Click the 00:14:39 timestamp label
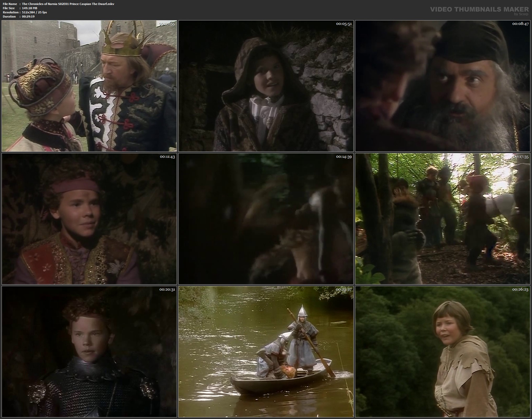532x419 pixels. click(x=344, y=157)
